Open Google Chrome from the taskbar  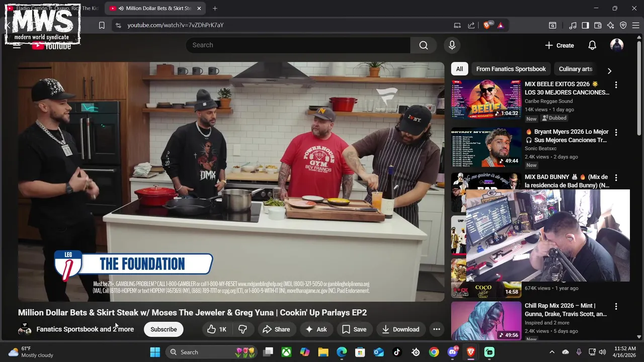434,352
